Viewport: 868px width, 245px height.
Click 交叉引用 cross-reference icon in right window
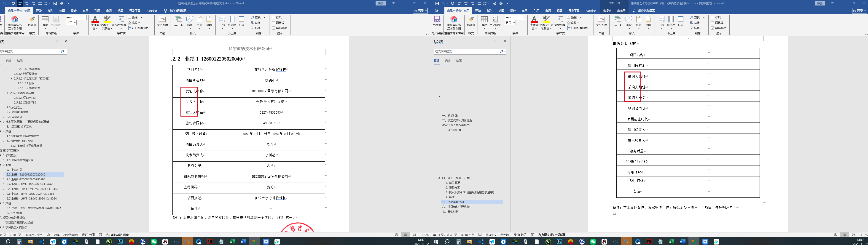(x=602, y=21)
